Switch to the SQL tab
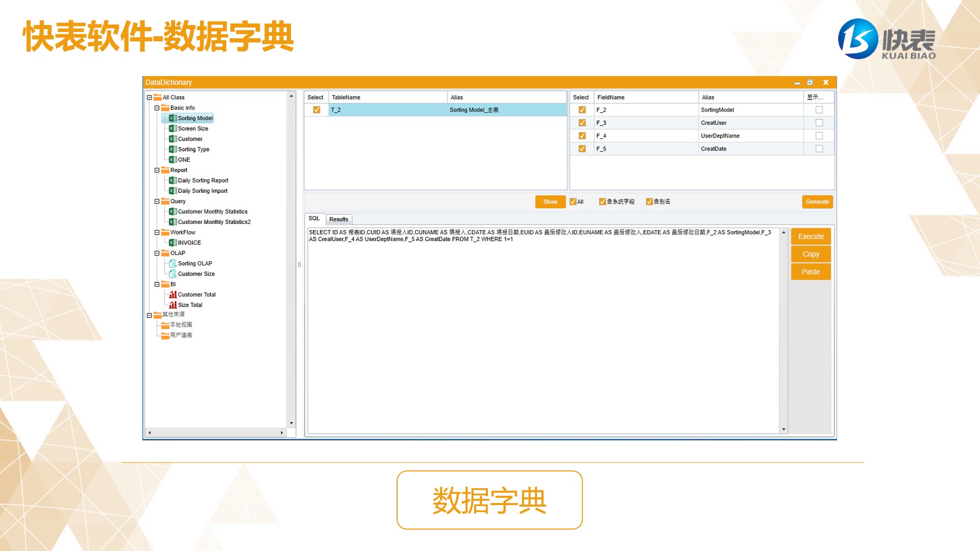The width and height of the screenshot is (980, 551). click(314, 219)
